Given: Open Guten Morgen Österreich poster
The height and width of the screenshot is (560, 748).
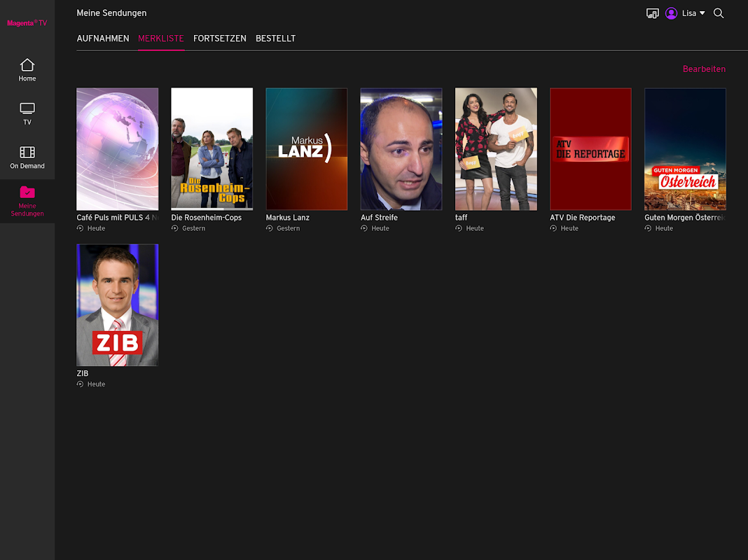Looking at the screenshot, I should pyautogui.click(x=685, y=148).
